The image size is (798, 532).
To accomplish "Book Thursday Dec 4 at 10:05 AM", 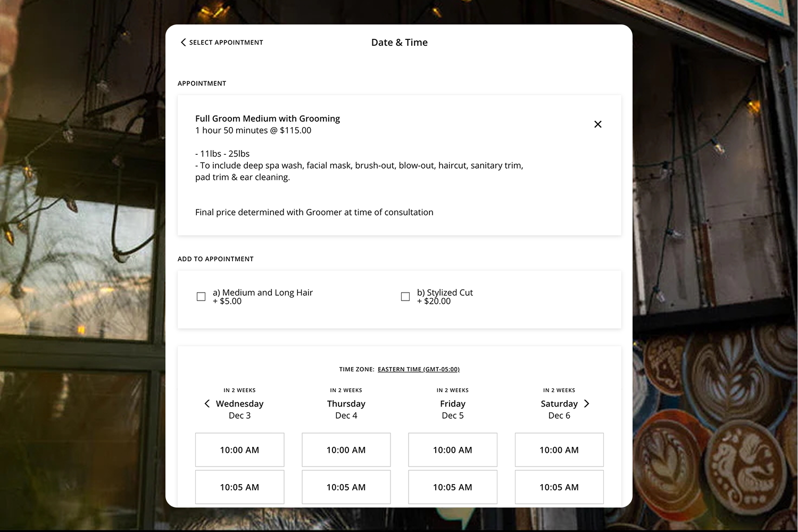I will pyautogui.click(x=346, y=487).
